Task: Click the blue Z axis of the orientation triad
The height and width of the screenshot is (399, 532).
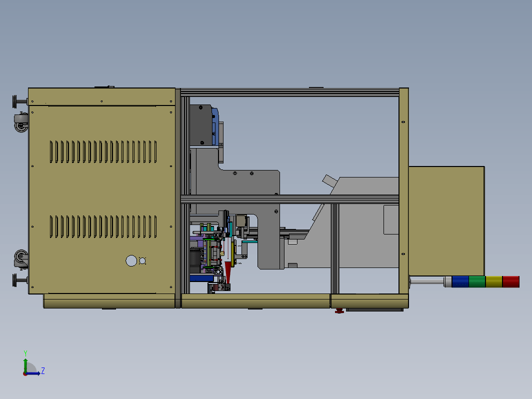Action: click(x=33, y=373)
